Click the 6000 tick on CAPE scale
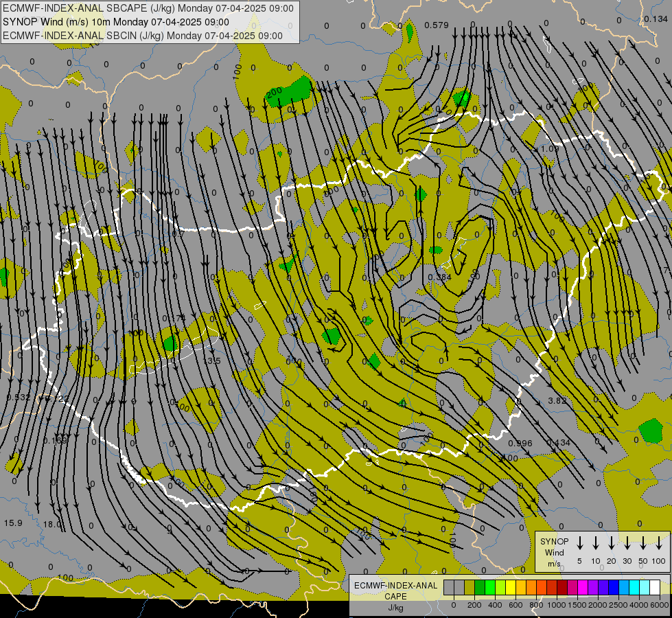 pos(660,605)
